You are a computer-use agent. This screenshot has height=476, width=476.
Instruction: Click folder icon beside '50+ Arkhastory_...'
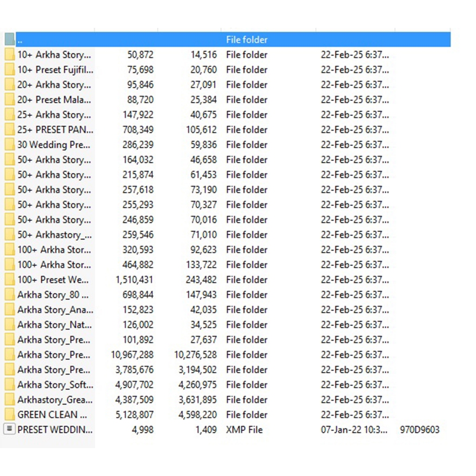point(9,235)
